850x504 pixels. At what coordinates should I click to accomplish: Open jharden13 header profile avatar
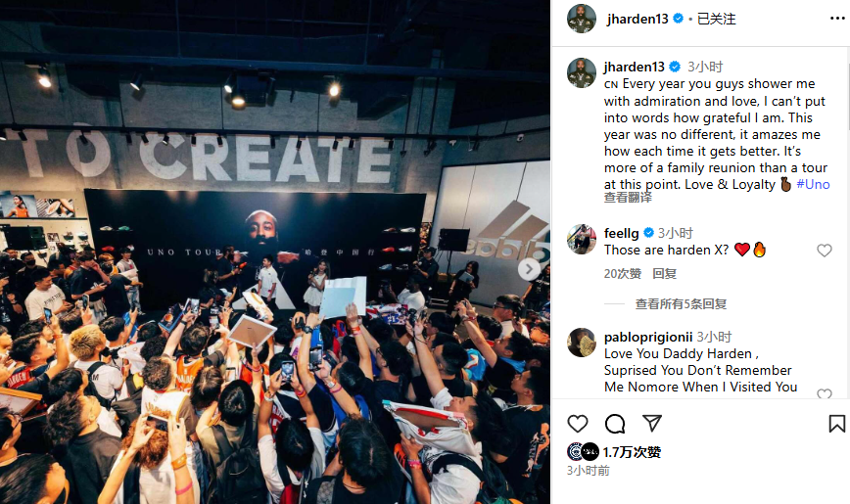(582, 19)
